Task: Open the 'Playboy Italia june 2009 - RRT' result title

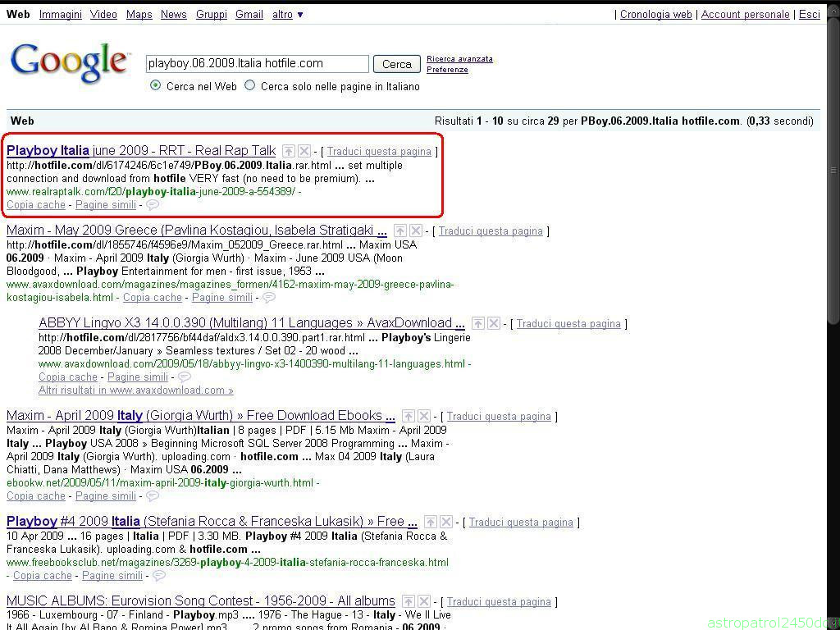Action: pos(141,151)
